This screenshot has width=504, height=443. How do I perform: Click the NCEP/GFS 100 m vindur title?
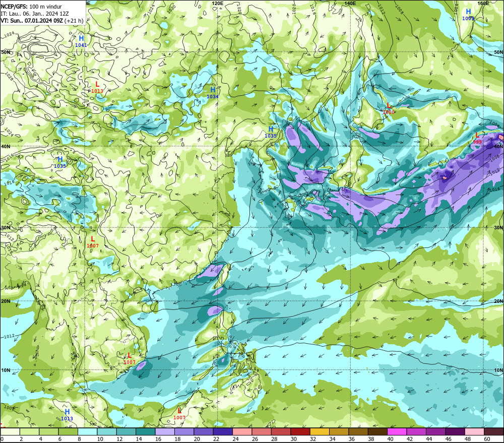31,7
